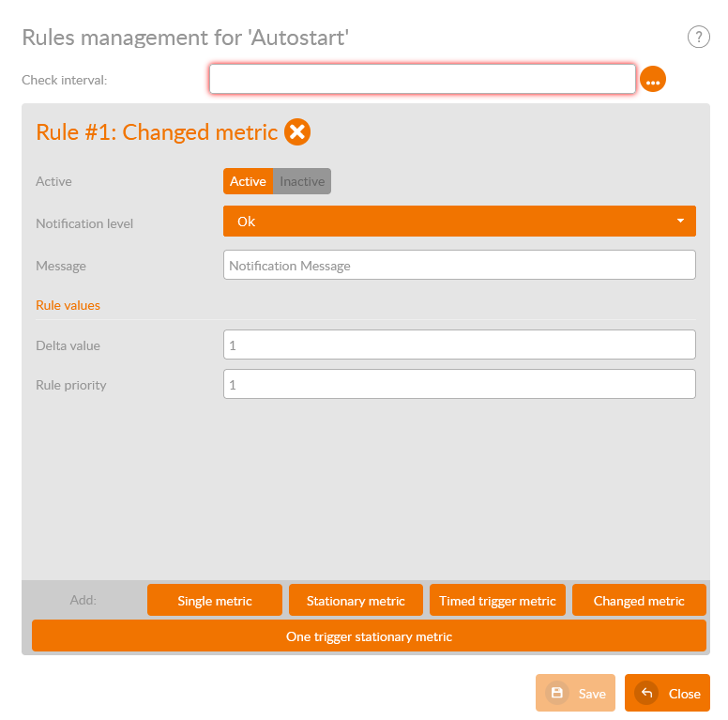The width and height of the screenshot is (728, 720).
Task: Expand the Notification level dropdown
Action: click(x=459, y=222)
